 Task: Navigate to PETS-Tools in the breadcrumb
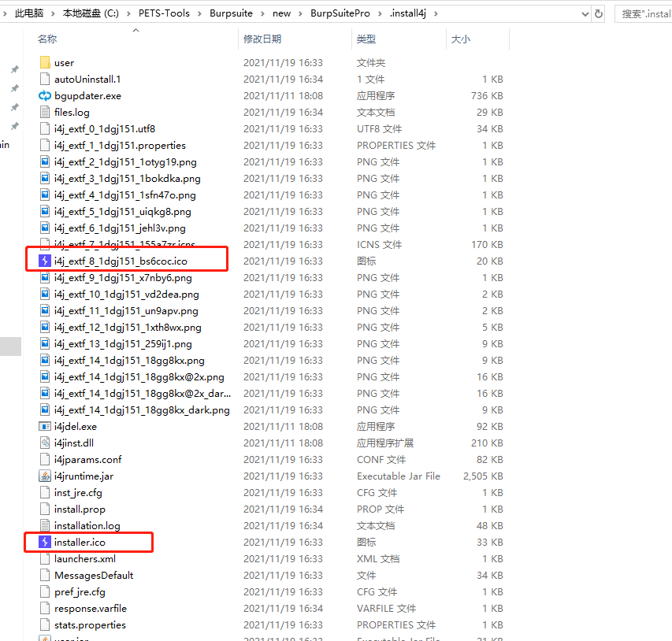(164, 13)
